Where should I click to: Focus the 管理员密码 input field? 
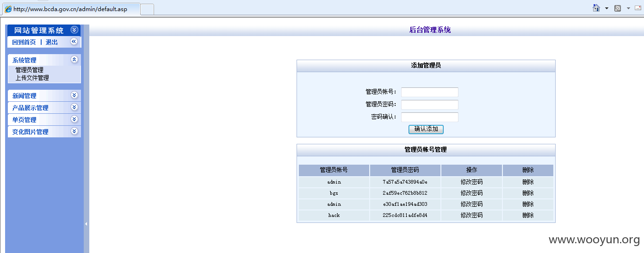pos(430,105)
